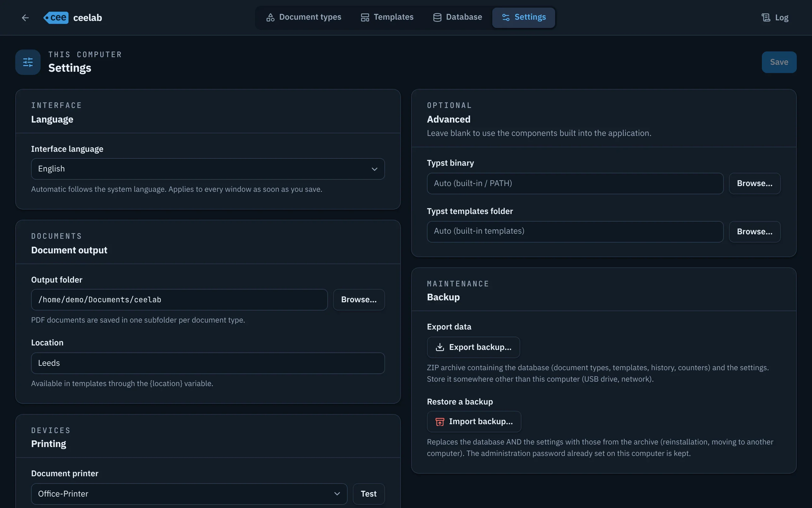The height and width of the screenshot is (508, 812).
Task: Click into the Location field containing Leeds
Action: coord(208,363)
